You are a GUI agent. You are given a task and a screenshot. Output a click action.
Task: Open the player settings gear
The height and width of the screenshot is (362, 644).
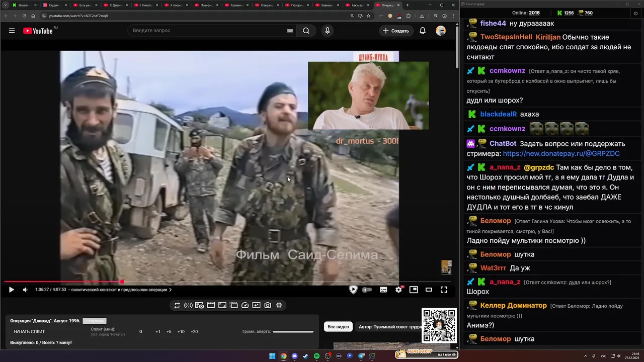[x=399, y=290]
